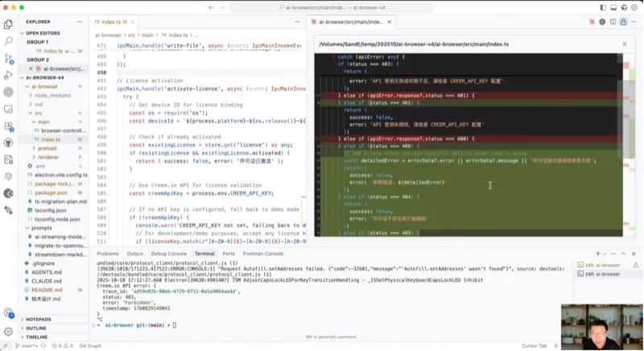Click Git Graph in status bar
Image resolution: width=644 pixels, height=351 pixels.
tap(90, 346)
